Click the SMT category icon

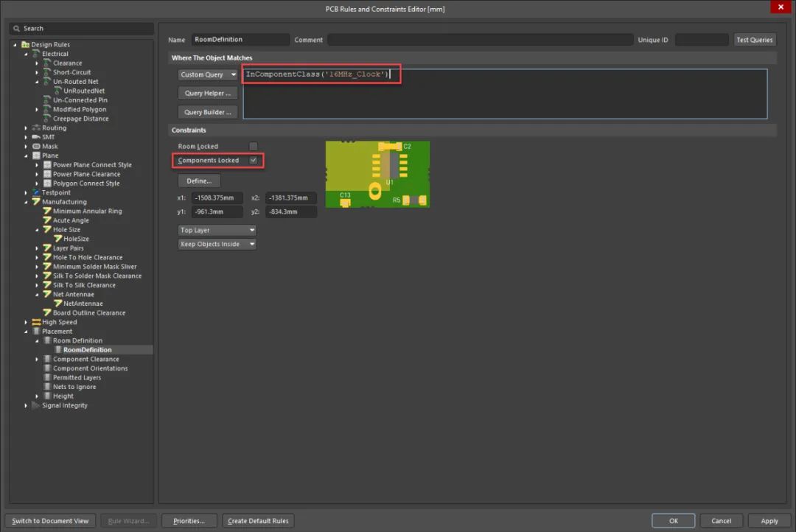(x=36, y=137)
